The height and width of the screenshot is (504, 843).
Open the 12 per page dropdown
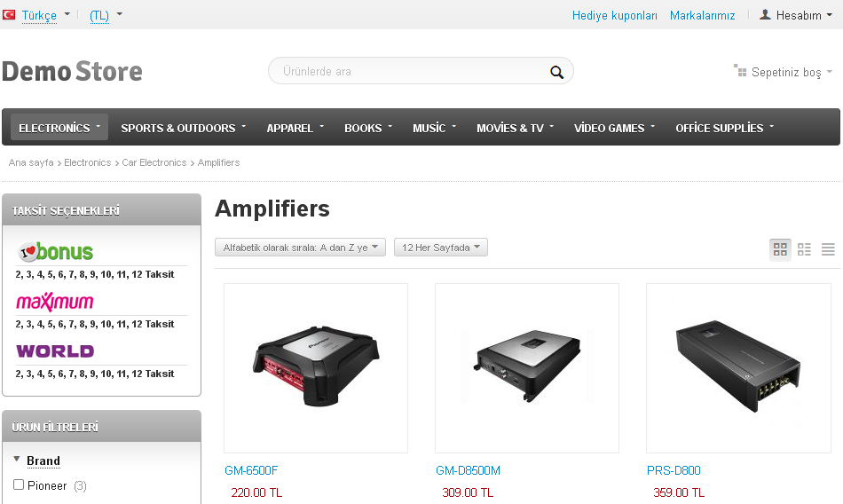tap(441, 248)
